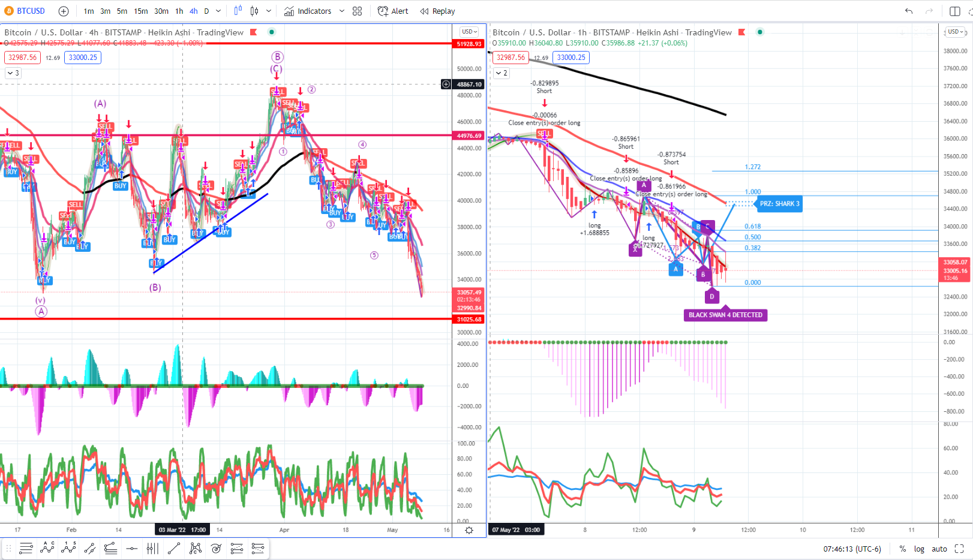Image resolution: width=973 pixels, height=560 pixels.
Task: Collapse the 2 indicators legend on right chart
Action: click(501, 73)
